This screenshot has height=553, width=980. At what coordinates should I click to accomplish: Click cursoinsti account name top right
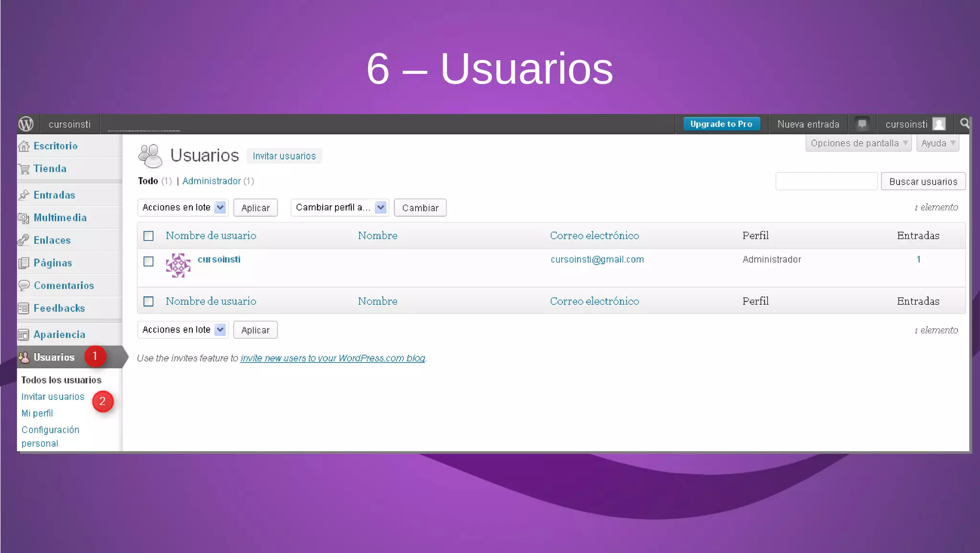(x=906, y=124)
